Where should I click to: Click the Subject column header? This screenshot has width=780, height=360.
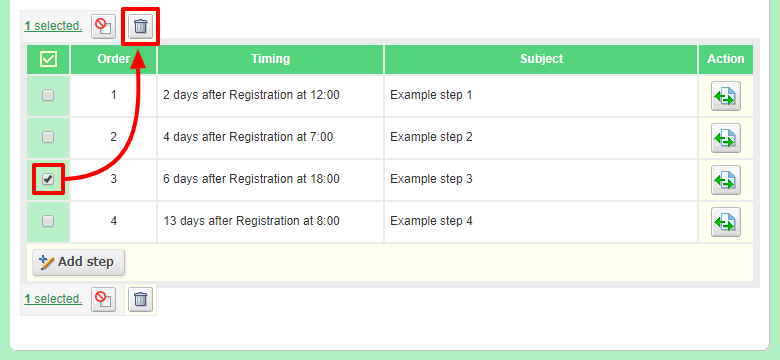click(541, 59)
